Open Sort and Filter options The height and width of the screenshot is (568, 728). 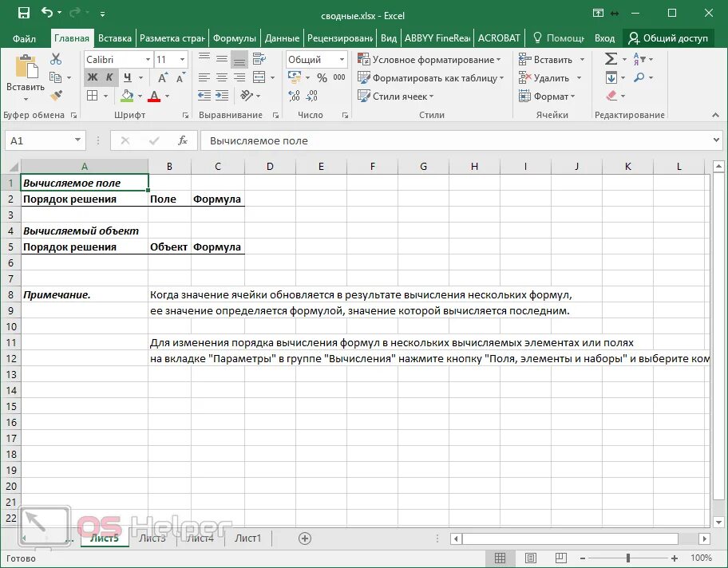[x=639, y=59]
